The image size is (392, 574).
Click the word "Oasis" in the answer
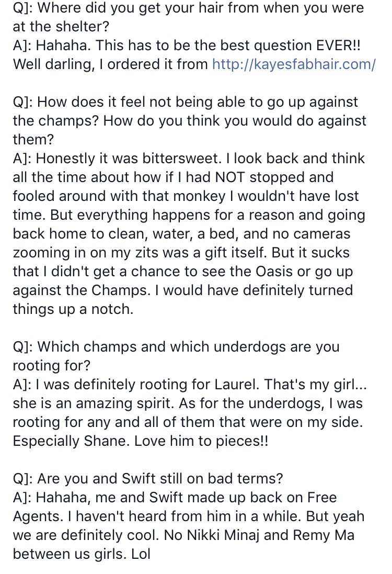pyautogui.click(x=274, y=271)
